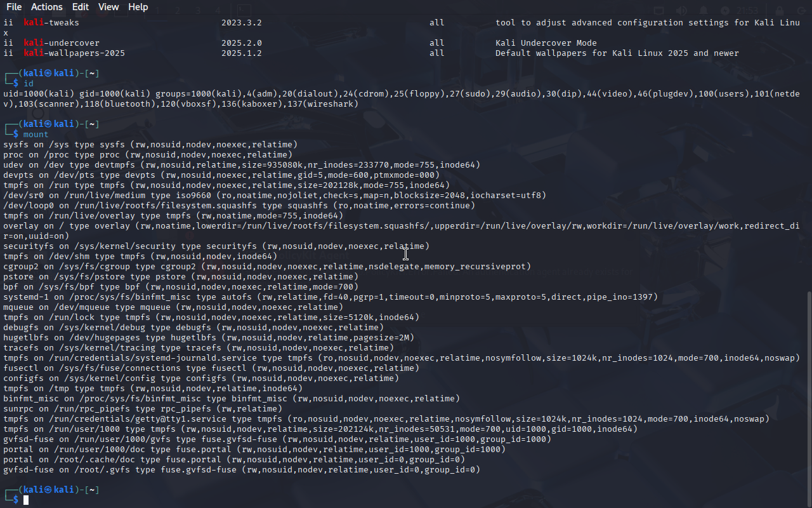Click the '/dev/sr0 on /run/live/medium' line
This screenshot has width=812, height=508.
275,196
